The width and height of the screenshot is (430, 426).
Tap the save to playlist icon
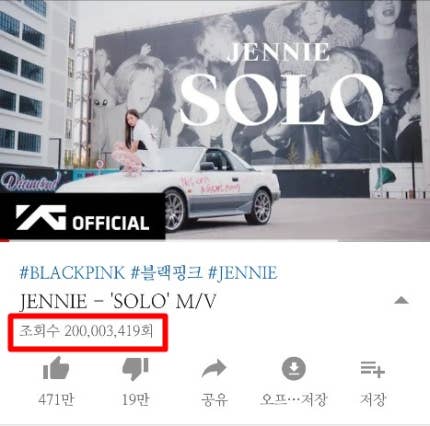click(373, 370)
